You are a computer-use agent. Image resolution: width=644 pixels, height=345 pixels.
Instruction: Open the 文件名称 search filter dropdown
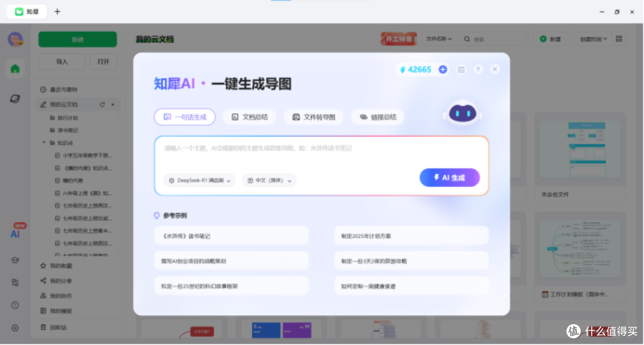pos(439,39)
